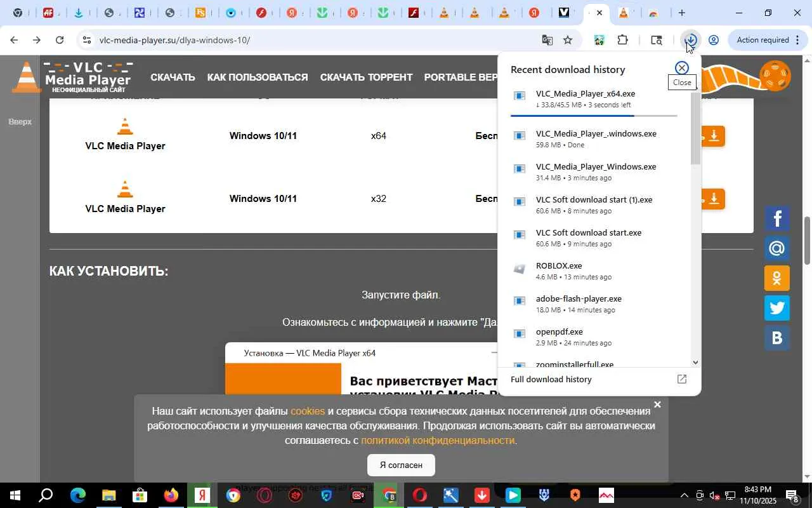Open the PORTABLE ВЕРСИЯ menu item
The width and height of the screenshot is (812, 508).
461,77
